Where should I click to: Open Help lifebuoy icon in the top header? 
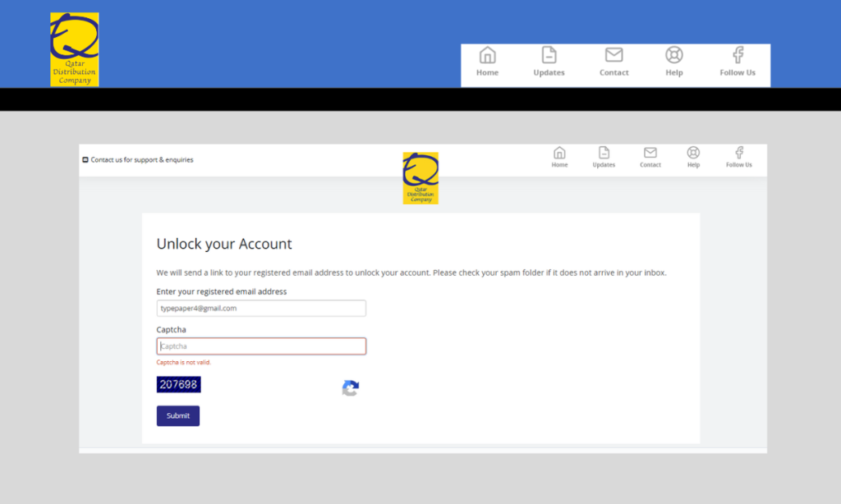pyautogui.click(x=673, y=56)
